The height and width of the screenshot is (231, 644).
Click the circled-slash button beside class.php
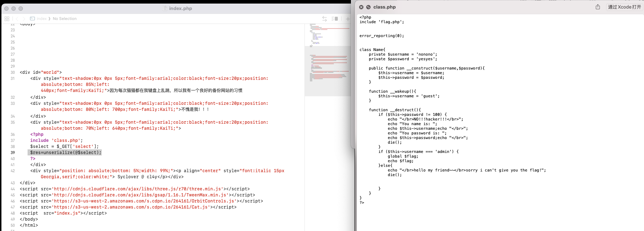(368, 7)
